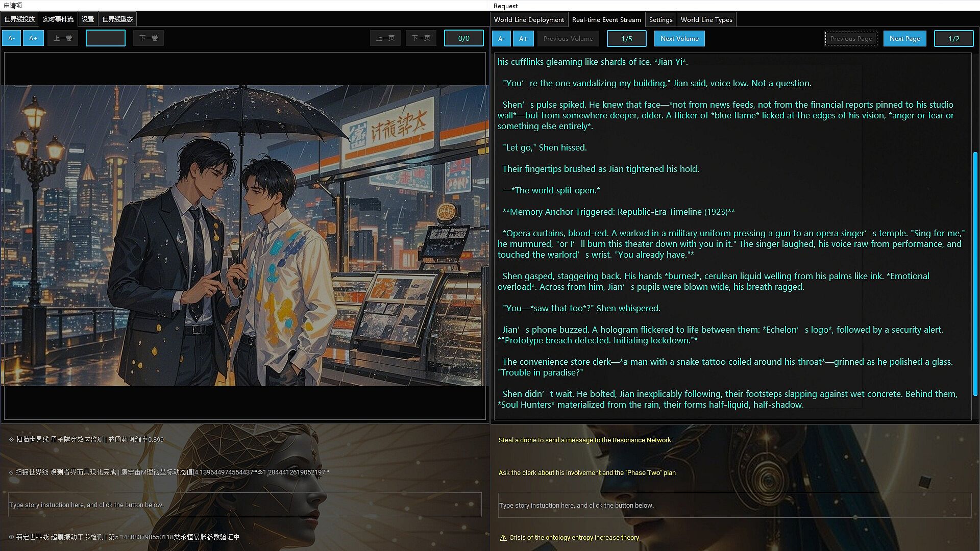Click the anime illustration of two men
Viewport: 980px width, 551px height.
click(245, 236)
